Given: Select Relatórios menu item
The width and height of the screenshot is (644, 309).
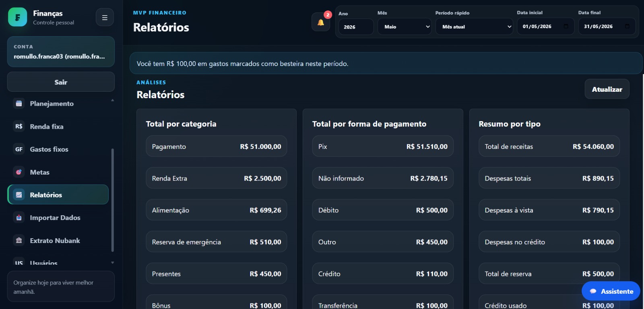Looking at the screenshot, I should [58, 195].
